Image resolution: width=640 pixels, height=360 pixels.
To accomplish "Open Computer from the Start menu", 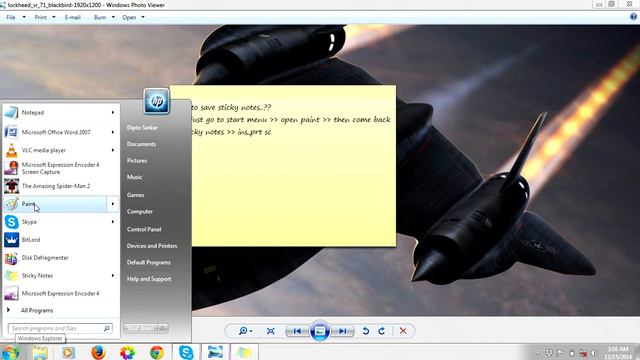I will (140, 211).
